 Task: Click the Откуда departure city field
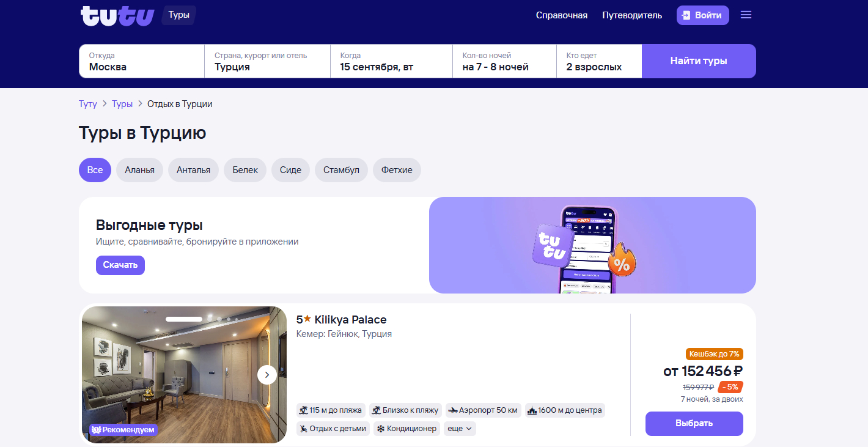142,61
